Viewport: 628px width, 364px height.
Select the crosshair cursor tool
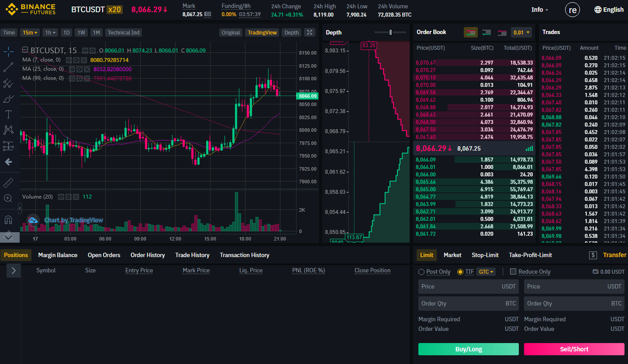8,51
